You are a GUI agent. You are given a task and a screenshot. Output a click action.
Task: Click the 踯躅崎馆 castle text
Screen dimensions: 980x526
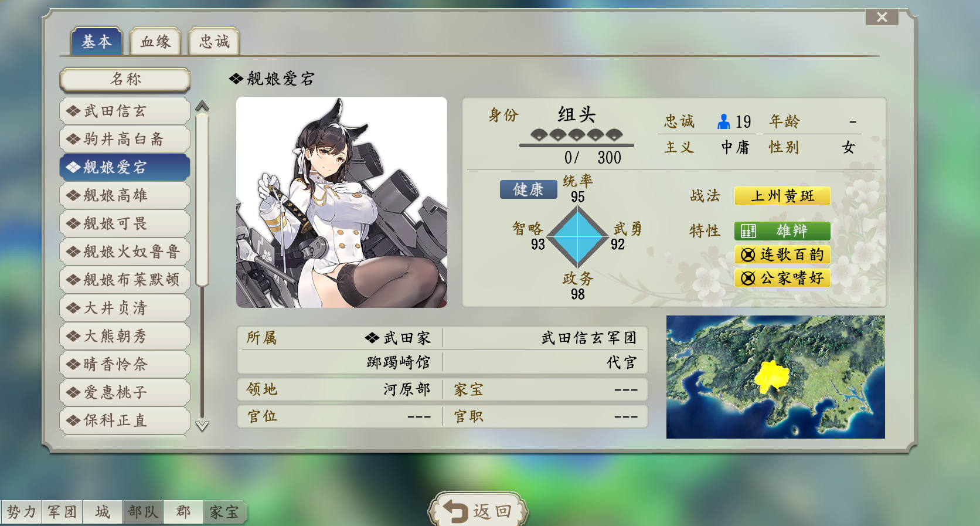click(399, 362)
